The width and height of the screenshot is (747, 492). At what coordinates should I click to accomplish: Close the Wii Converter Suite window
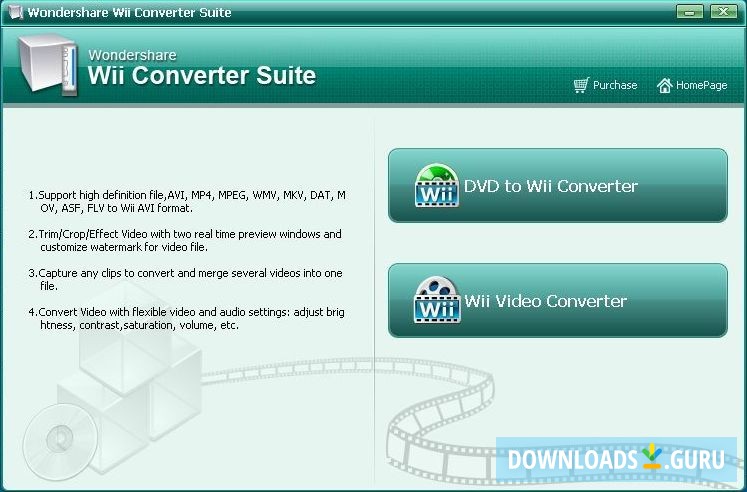point(724,12)
